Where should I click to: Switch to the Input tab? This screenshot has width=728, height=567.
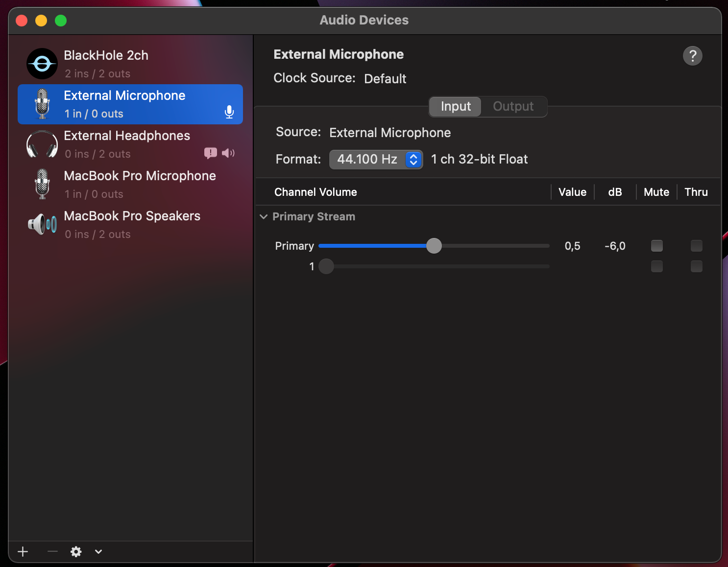455,106
